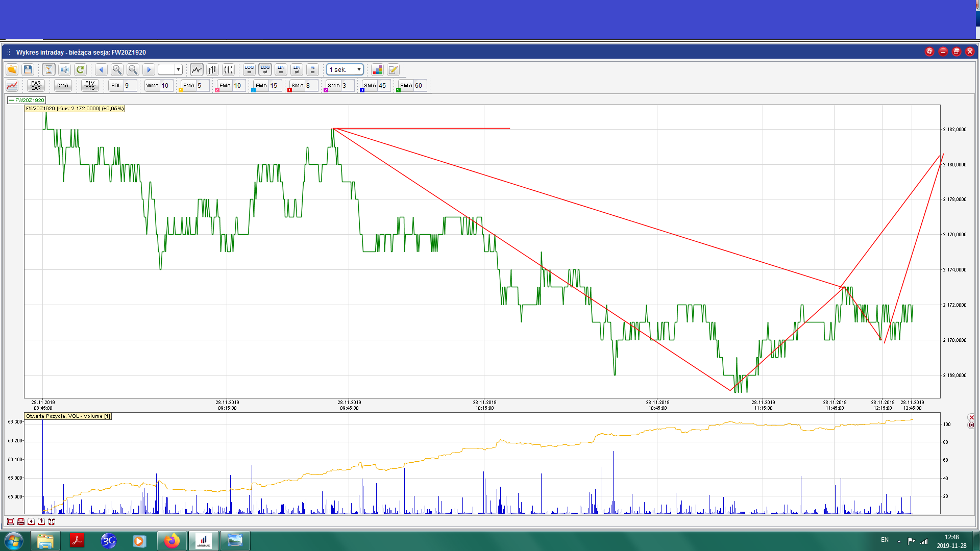980x551 pixels.
Task: Enable the PAR SAR indicator
Action: [x=36, y=86]
